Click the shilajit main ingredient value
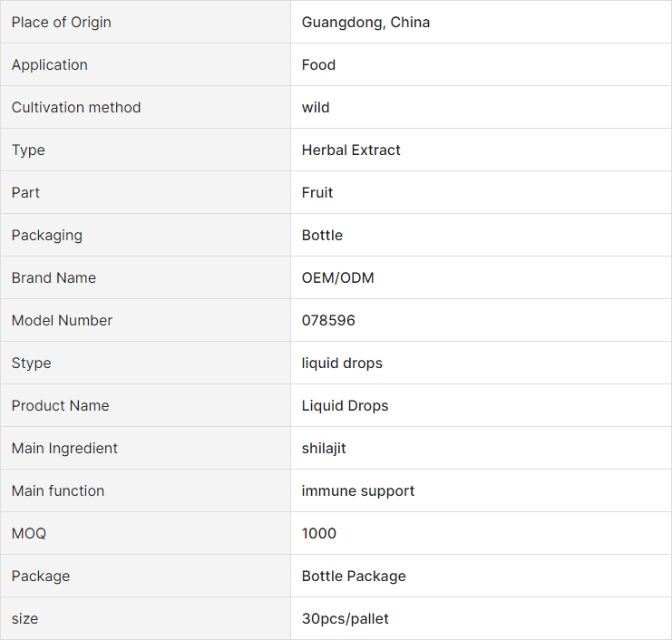The image size is (672, 640). (x=324, y=448)
